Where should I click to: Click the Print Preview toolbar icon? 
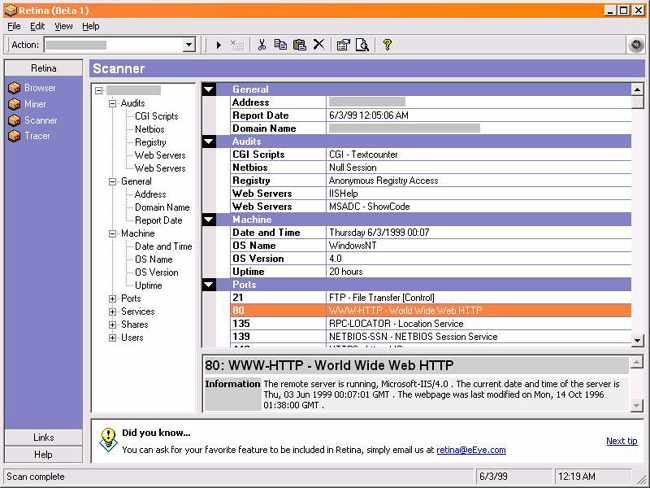point(362,44)
